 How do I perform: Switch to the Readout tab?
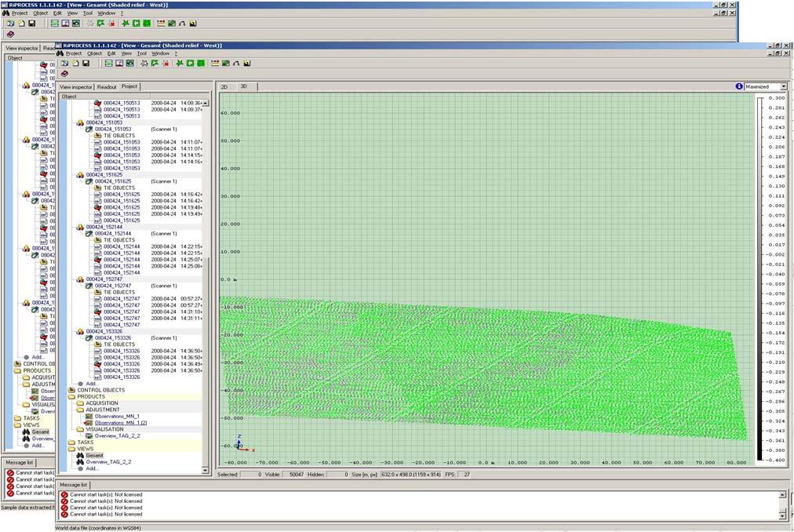107,86
